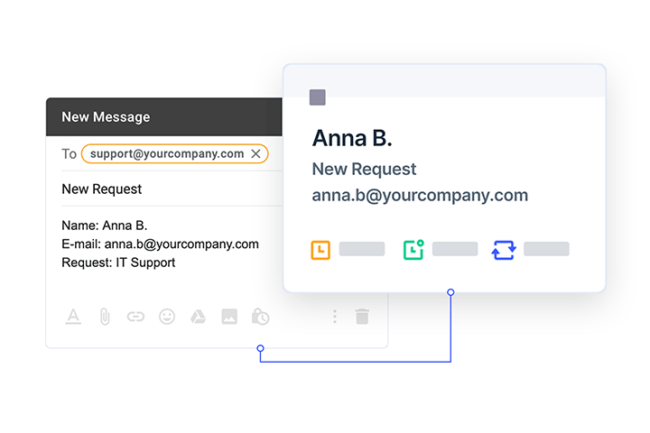Click the text formatting options icon
This screenshot has width=650, height=433.
pos(73,317)
